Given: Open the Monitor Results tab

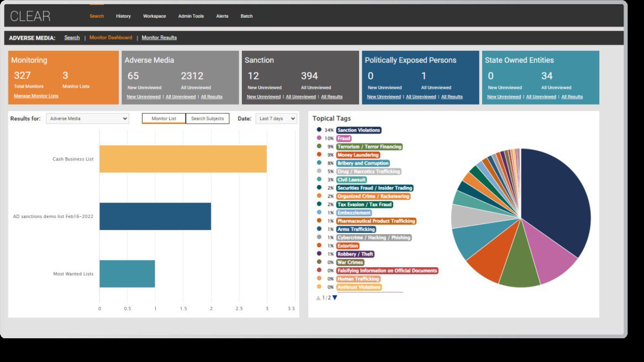Looking at the screenshot, I should pos(159,38).
